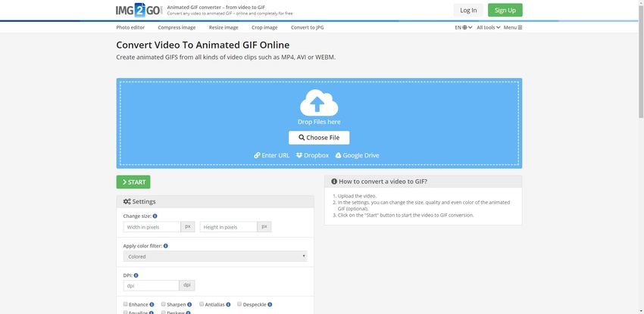
Task: Click the Log In button
Action: (x=468, y=11)
